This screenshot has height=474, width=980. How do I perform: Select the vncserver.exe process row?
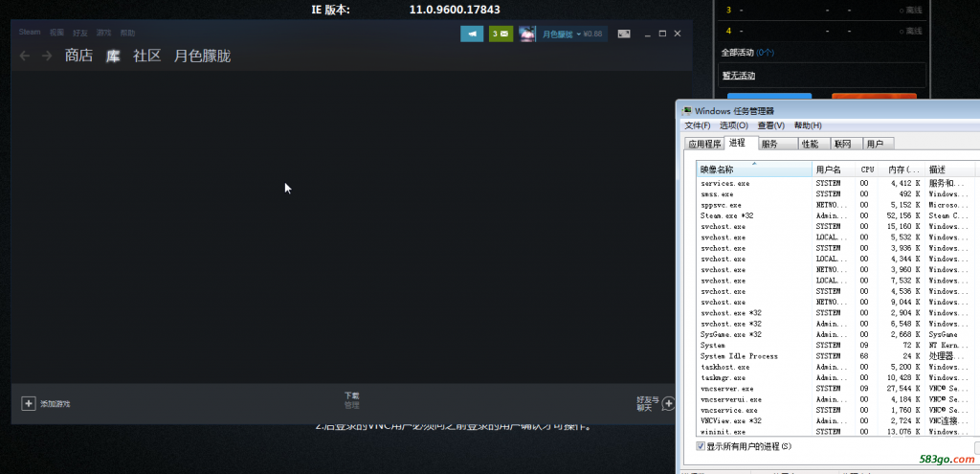(x=836, y=389)
